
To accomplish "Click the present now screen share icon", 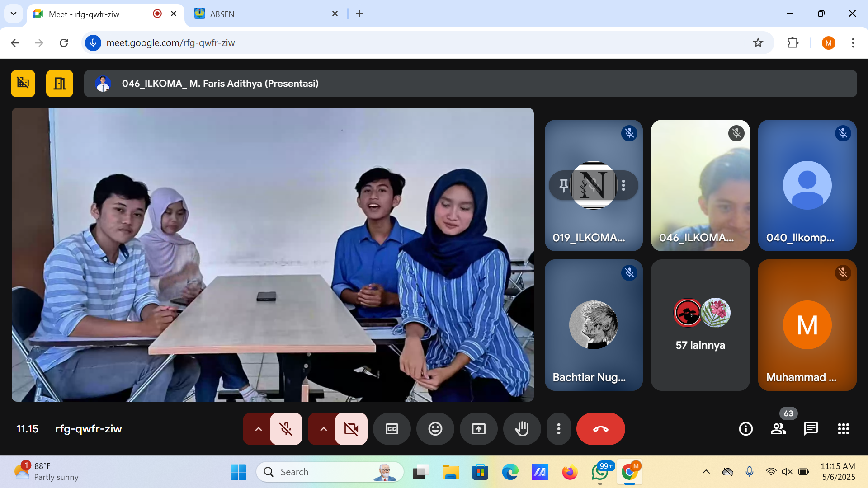I will [x=478, y=429].
